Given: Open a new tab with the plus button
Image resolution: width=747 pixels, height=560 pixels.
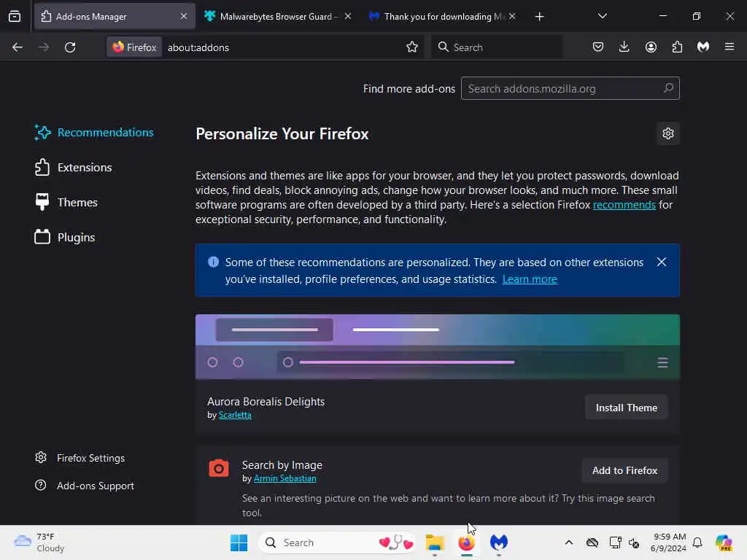Looking at the screenshot, I should (x=539, y=17).
